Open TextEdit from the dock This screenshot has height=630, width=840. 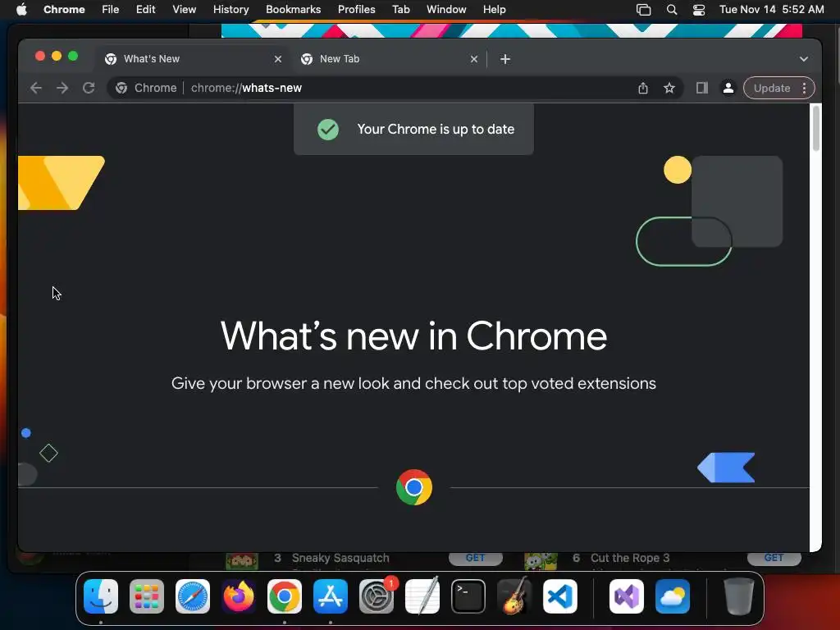[422, 596]
